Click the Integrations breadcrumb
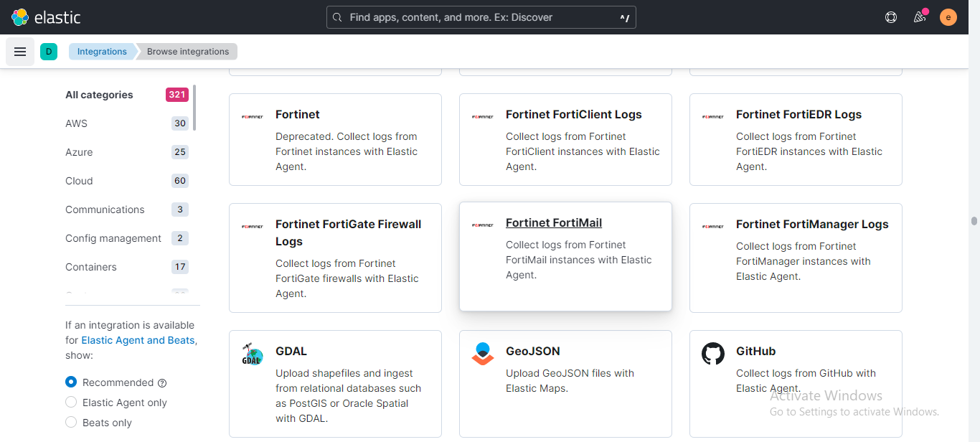The image size is (980, 442). (x=102, y=51)
